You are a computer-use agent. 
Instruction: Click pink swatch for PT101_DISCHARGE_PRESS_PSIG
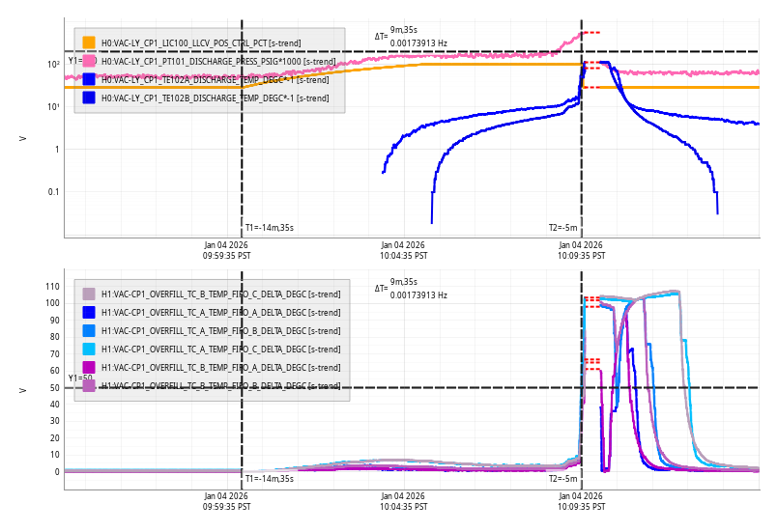click(x=89, y=61)
